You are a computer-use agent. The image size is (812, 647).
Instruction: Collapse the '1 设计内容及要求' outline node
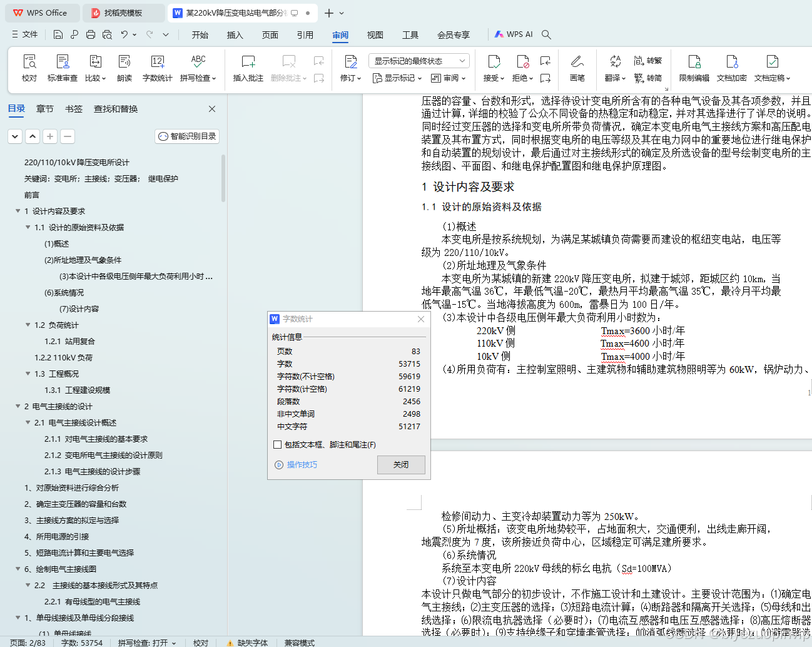pos(18,211)
